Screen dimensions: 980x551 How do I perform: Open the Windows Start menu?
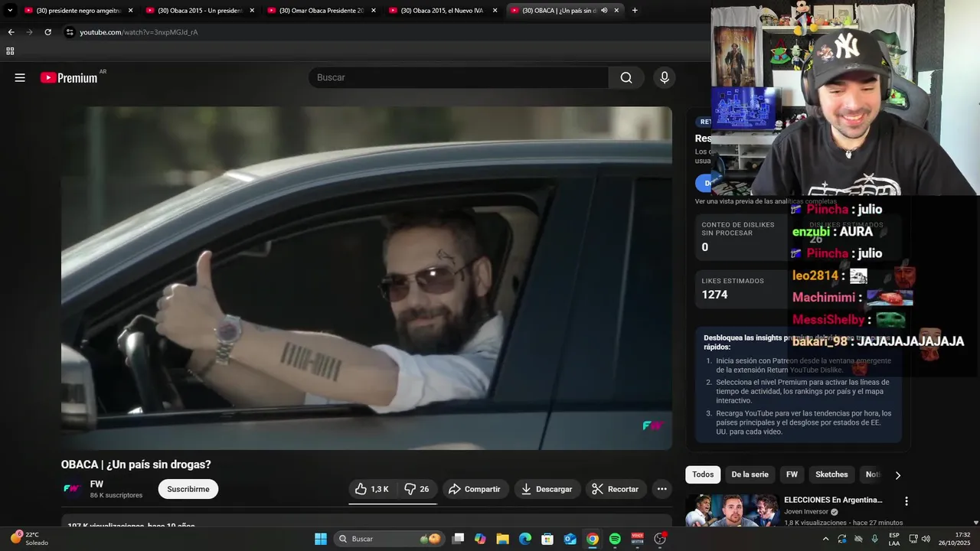321,539
